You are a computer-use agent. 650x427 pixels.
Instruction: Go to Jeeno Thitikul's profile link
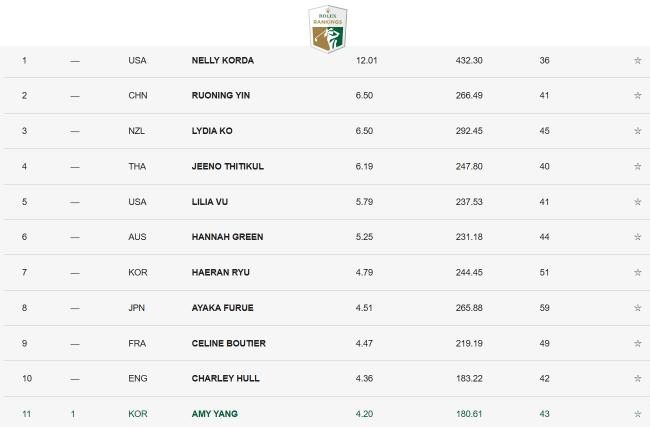point(227,166)
